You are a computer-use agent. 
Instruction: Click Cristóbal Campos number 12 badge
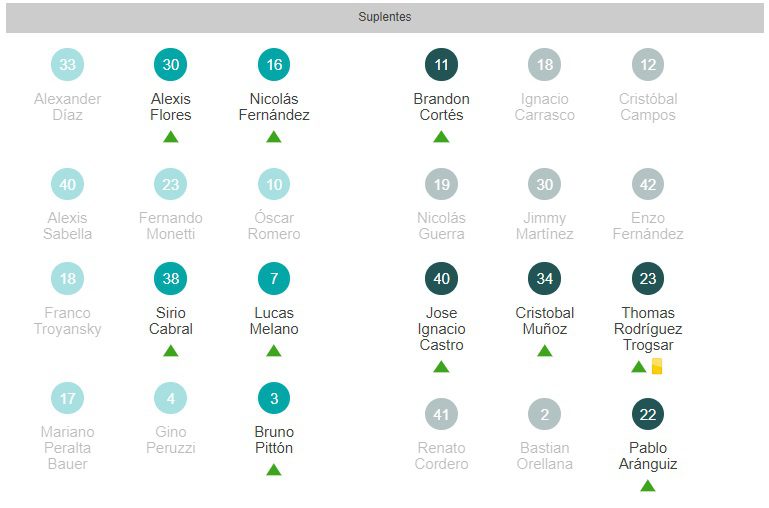(648, 65)
